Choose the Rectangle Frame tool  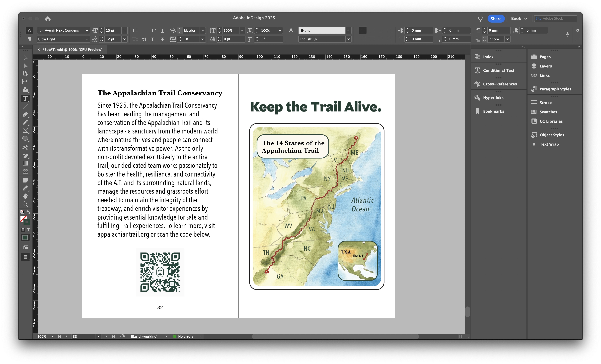[x=25, y=130]
